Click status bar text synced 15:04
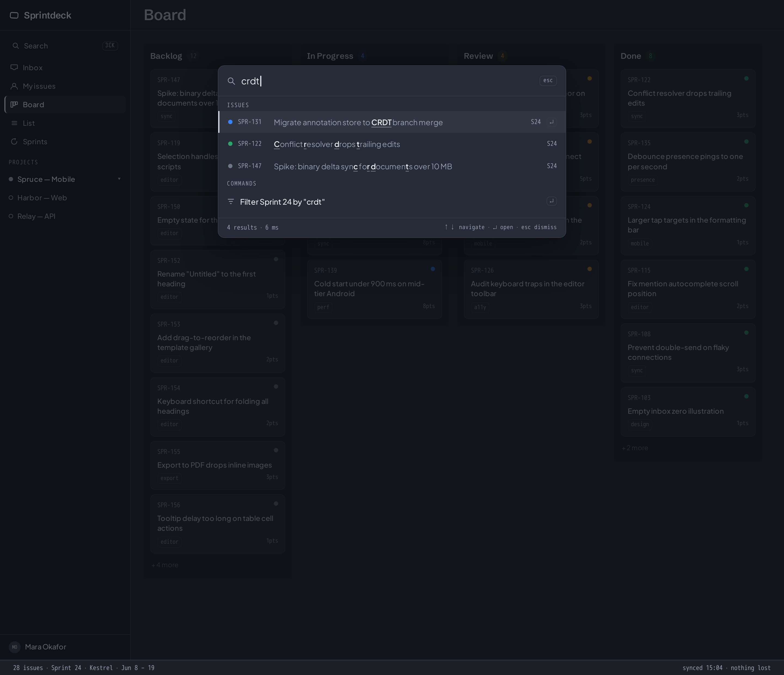The width and height of the screenshot is (784, 675). pyautogui.click(x=702, y=668)
